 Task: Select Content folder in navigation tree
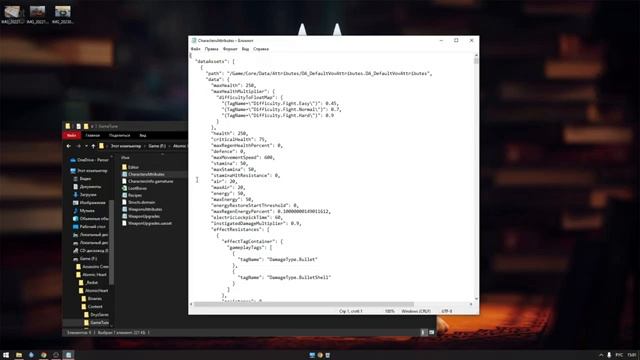92,307
